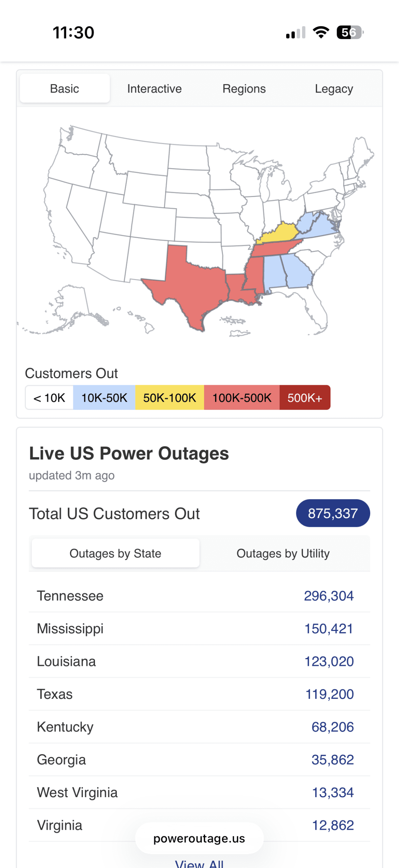
Task: Tap the cellular signal bars icon
Action: click(x=296, y=33)
